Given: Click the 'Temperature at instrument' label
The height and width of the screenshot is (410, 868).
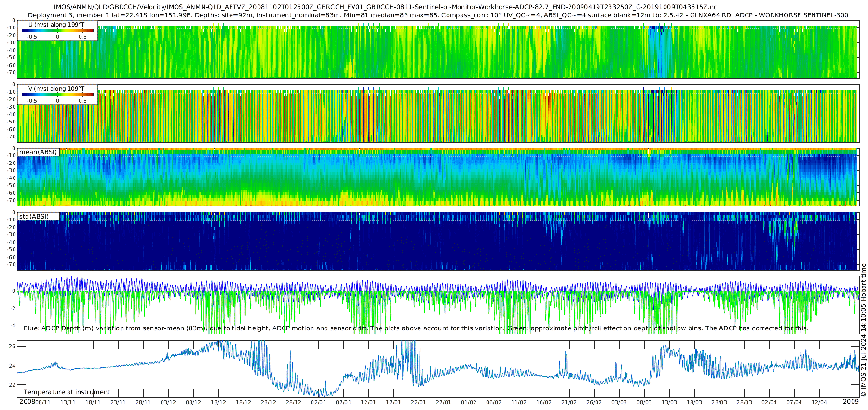Looking at the screenshot, I should (67, 392).
